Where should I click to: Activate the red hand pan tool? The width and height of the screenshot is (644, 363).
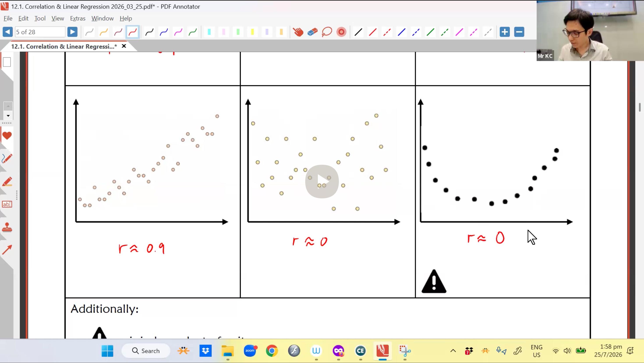[298, 32]
